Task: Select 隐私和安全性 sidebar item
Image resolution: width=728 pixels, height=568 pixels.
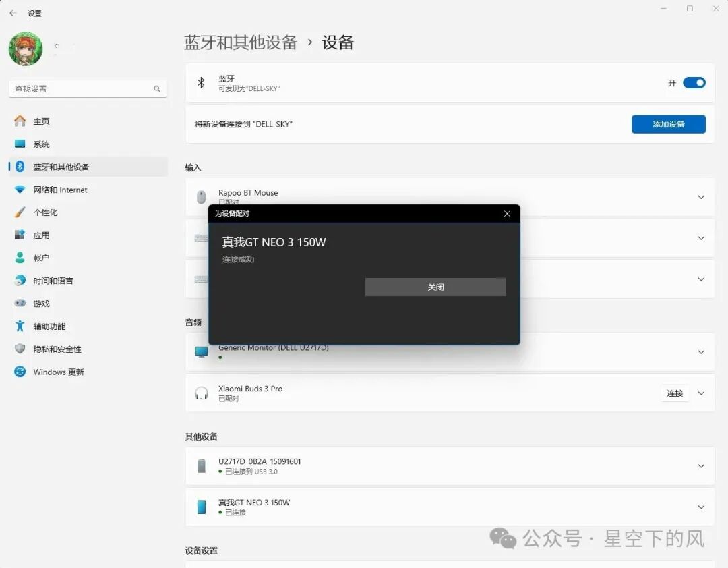Action: (57, 349)
